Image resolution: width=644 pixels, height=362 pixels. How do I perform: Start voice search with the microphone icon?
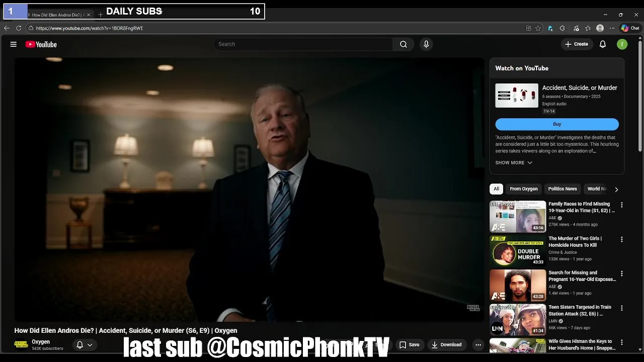(x=426, y=44)
